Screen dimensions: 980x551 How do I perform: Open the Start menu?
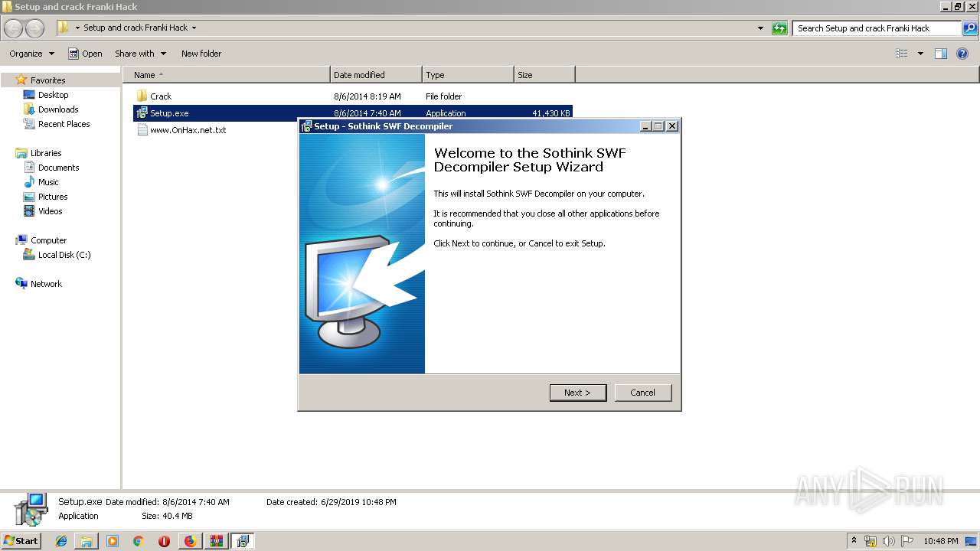[21, 541]
